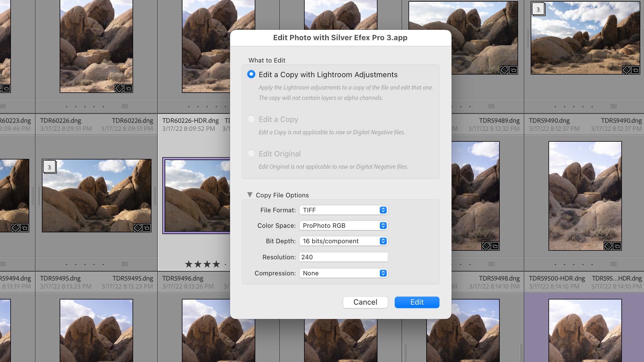The image size is (644, 362).
Task: Click the keyword tag badge on TDR59495 thumbnail
Action: pos(138,227)
